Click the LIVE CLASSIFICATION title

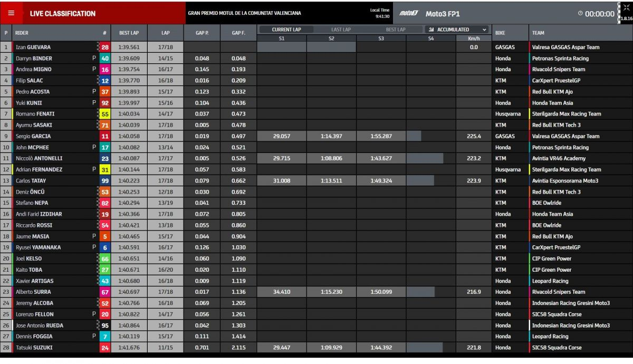(63, 14)
